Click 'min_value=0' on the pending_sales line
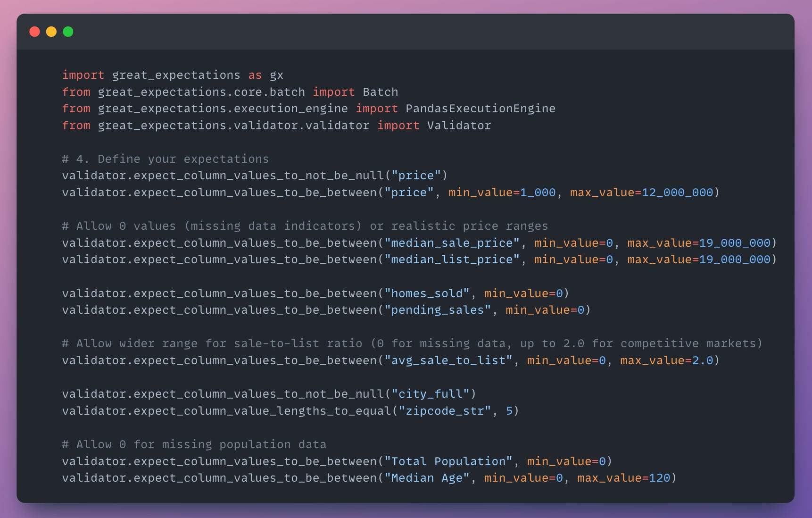812x518 pixels. (x=545, y=310)
